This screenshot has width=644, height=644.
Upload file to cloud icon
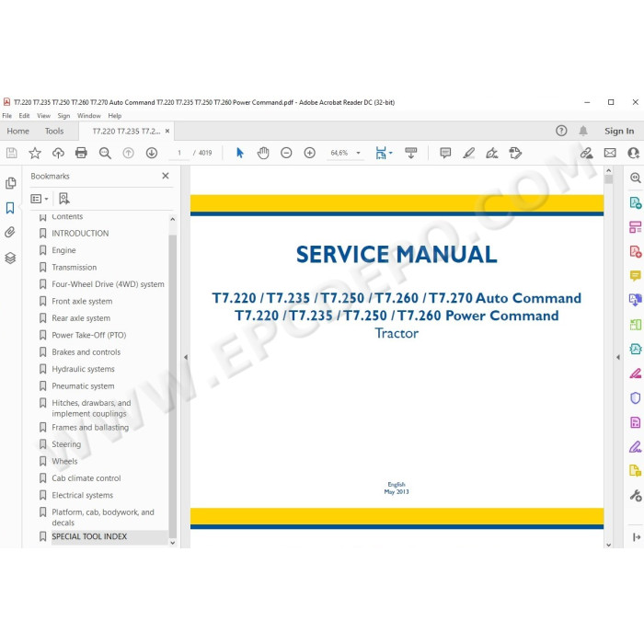[58, 154]
